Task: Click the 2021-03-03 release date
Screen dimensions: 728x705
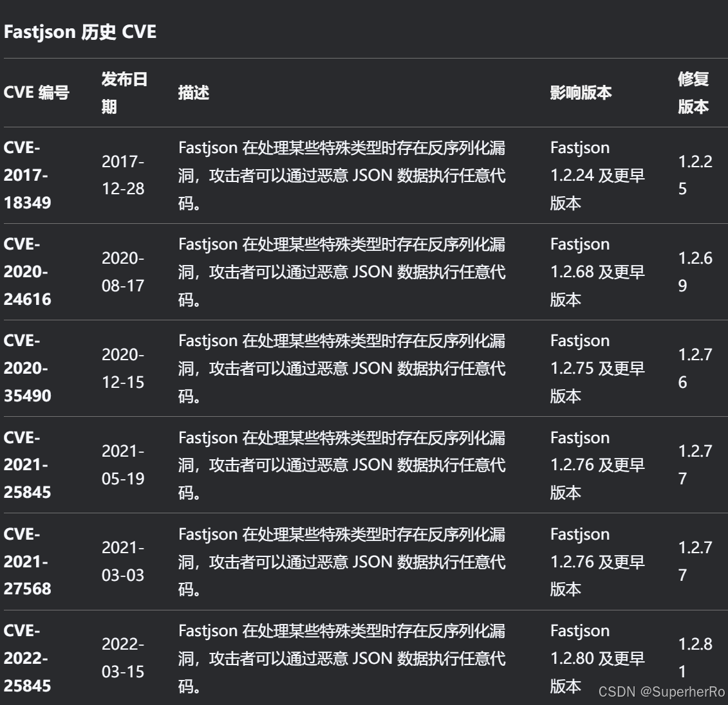Action: click(x=123, y=561)
